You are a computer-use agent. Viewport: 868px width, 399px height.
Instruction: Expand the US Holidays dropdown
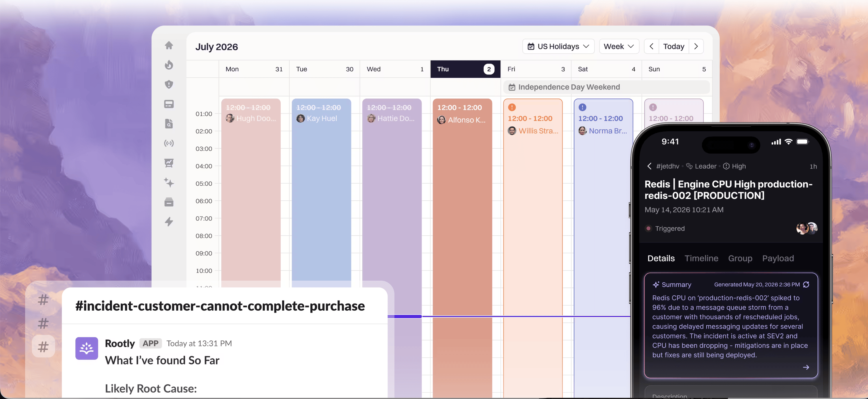point(558,46)
